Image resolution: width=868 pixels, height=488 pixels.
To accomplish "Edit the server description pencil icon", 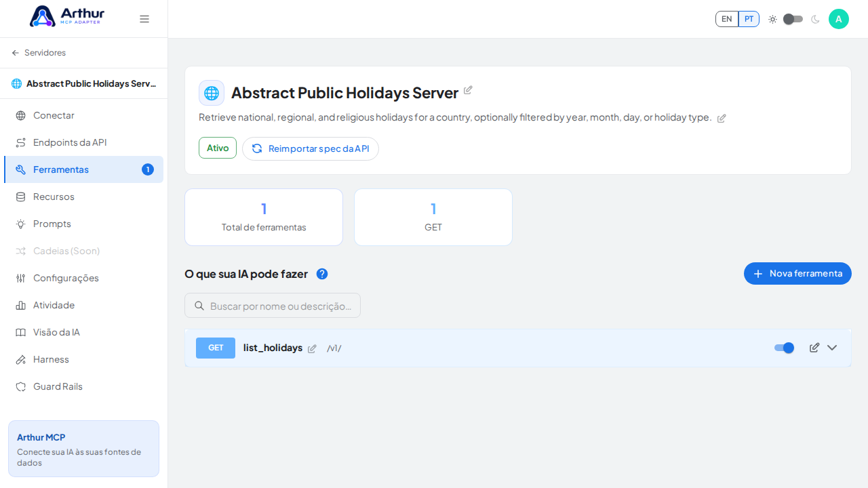I will pyautogui.click(x=722, y=118).
